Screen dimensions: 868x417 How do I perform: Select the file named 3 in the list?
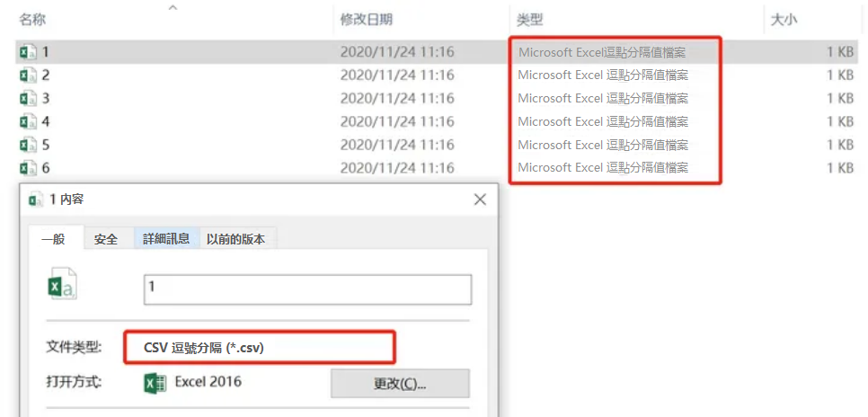(46, 99)
